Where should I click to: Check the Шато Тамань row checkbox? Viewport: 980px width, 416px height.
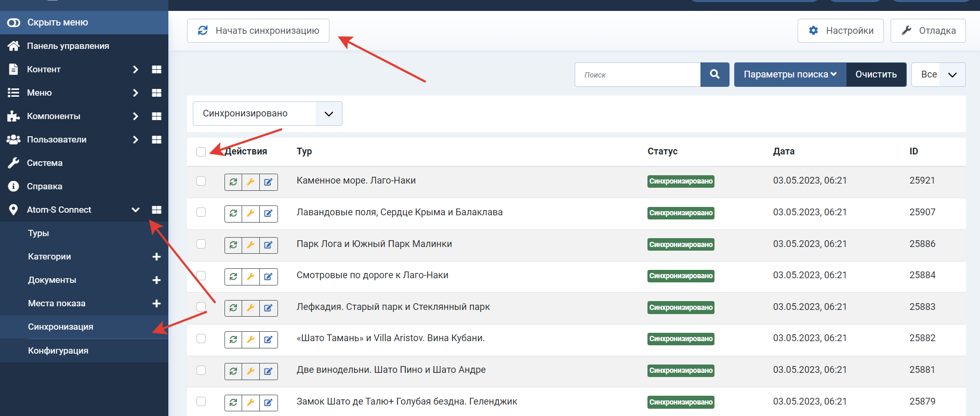tap(201, 339)
